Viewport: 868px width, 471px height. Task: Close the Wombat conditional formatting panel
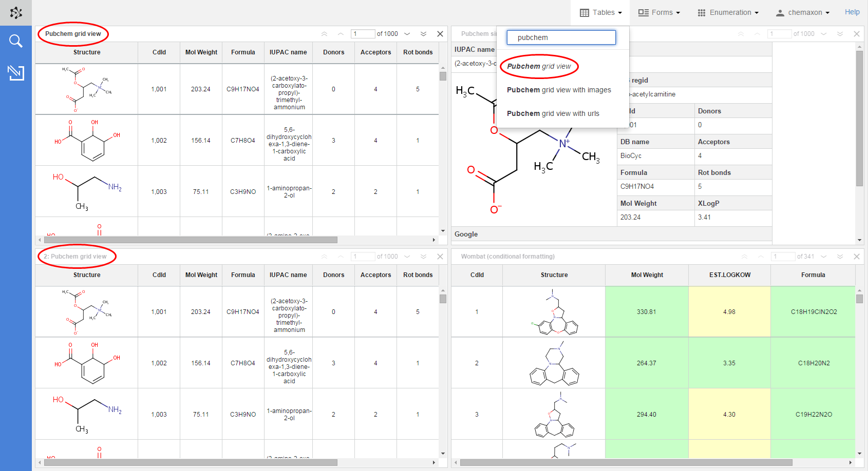point(856,257)
